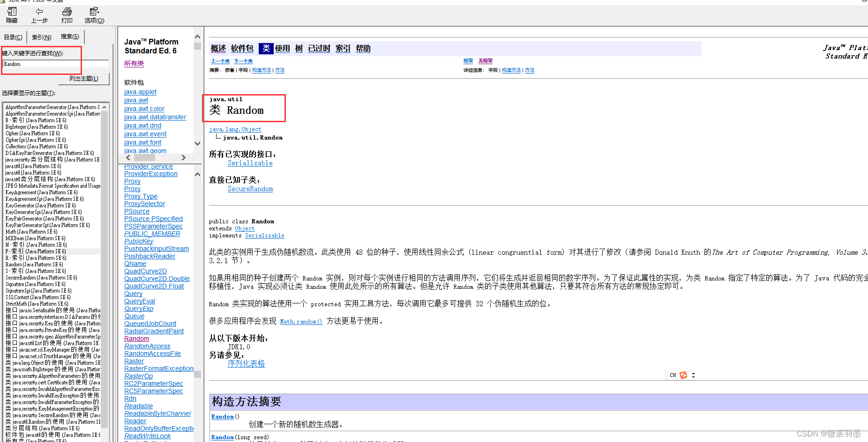Click the Serializable interface link under 所有已实现的接口
868x442 pixels.
(250, 163)
